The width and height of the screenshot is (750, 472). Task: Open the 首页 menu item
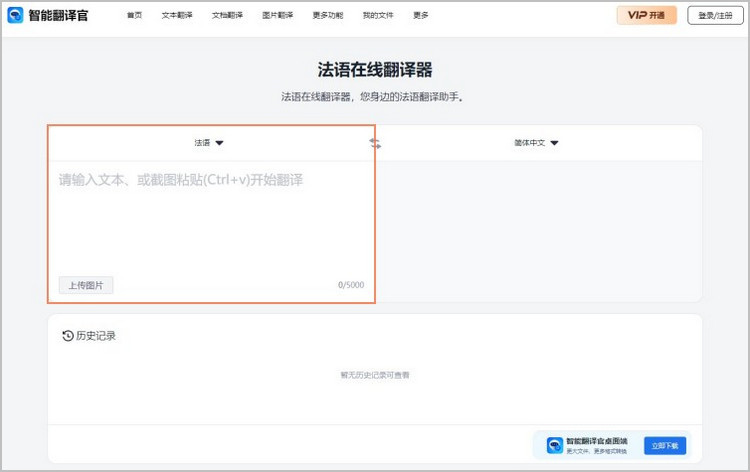coord(134,15)
